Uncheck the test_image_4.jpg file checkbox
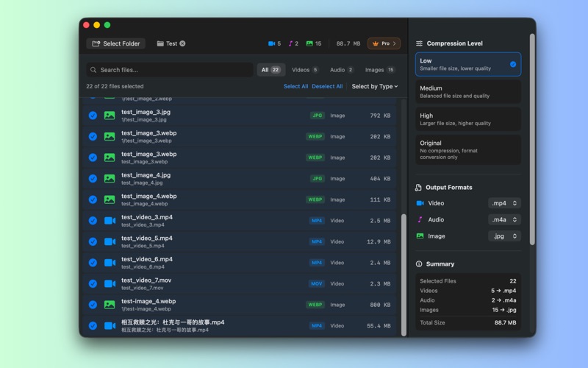The width and height of the screenshot is (588, 368). tap(93, 179)
